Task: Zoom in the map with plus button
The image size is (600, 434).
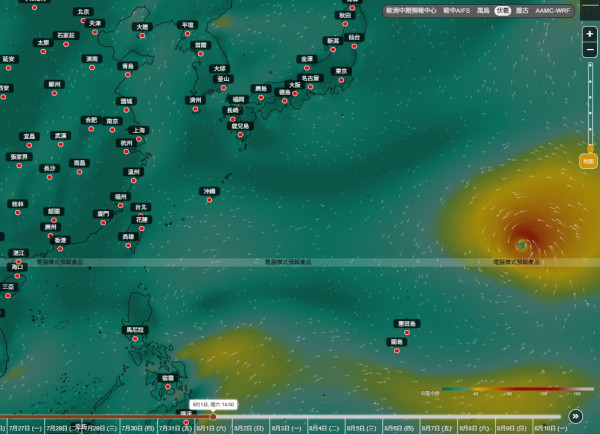Action: pyautogui.click(x=590, y=34)
